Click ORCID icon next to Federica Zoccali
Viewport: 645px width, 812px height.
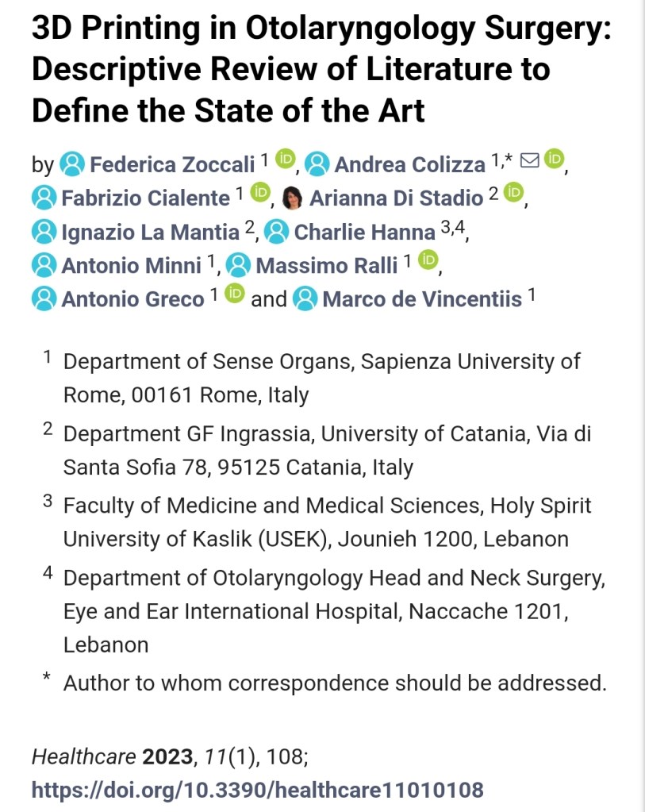coord(284,162)
